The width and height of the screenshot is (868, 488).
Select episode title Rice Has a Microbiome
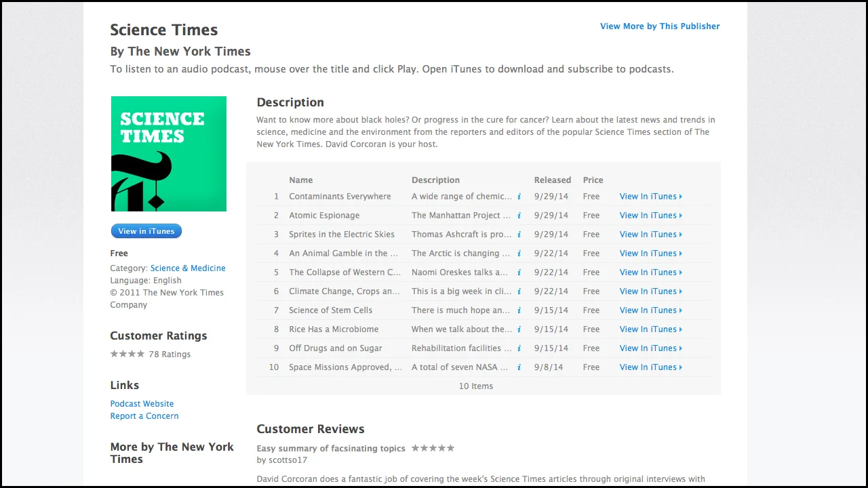[334, 329]
